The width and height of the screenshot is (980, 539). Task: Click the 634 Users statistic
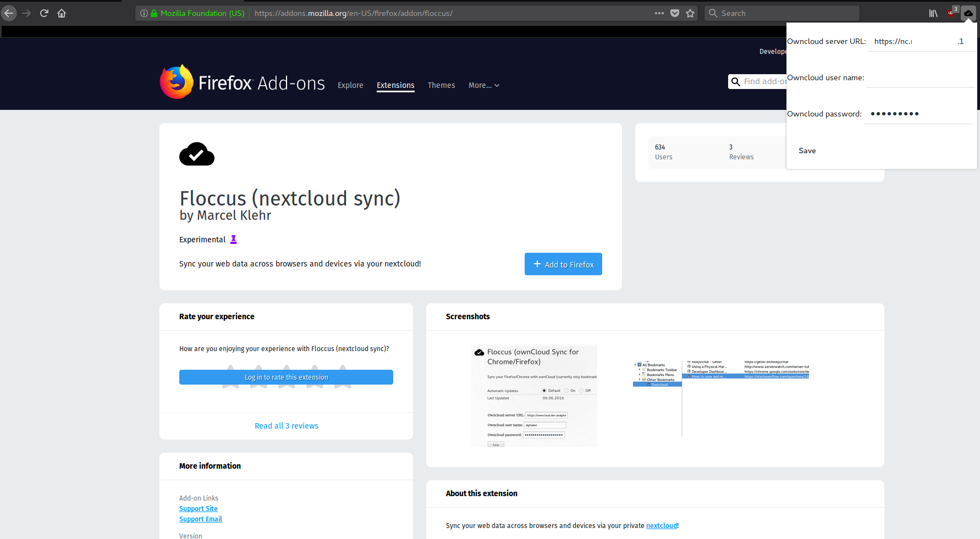(664, 152)
